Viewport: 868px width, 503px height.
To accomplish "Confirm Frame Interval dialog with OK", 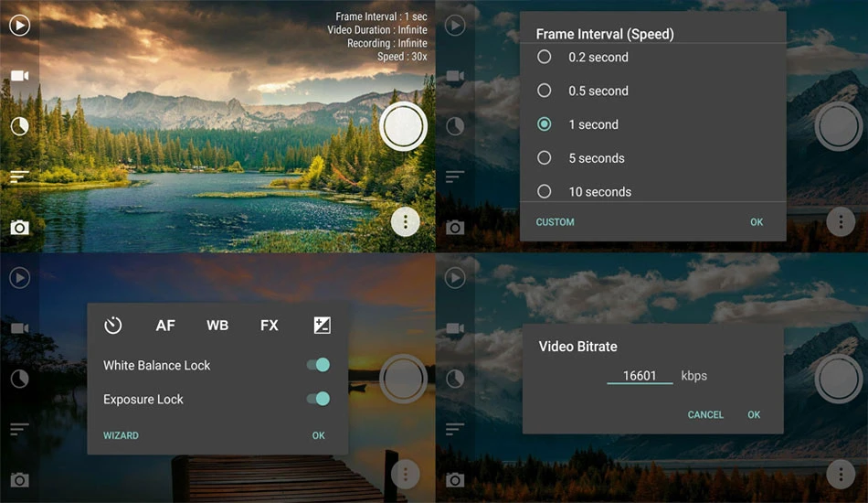I will pyautogui.click(x=757, y=222).
